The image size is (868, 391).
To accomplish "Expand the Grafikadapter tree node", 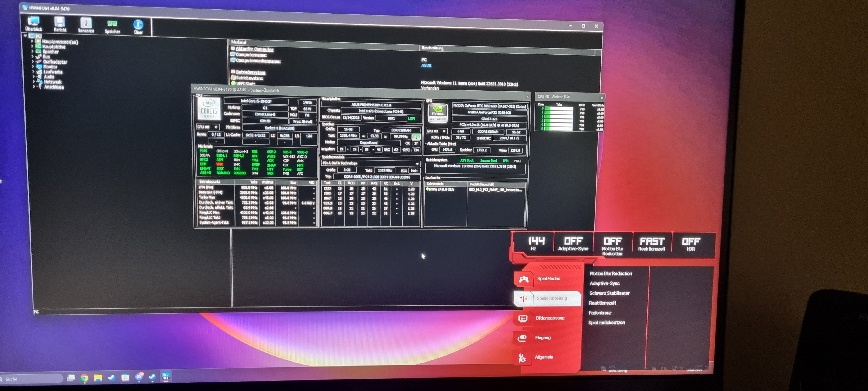I will pos(33,62).
